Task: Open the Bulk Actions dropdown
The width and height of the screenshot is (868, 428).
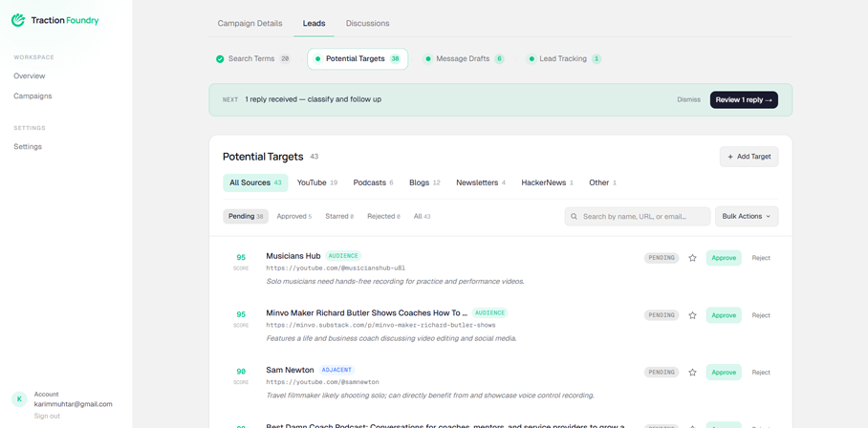Action: click(x=747, y=216)
